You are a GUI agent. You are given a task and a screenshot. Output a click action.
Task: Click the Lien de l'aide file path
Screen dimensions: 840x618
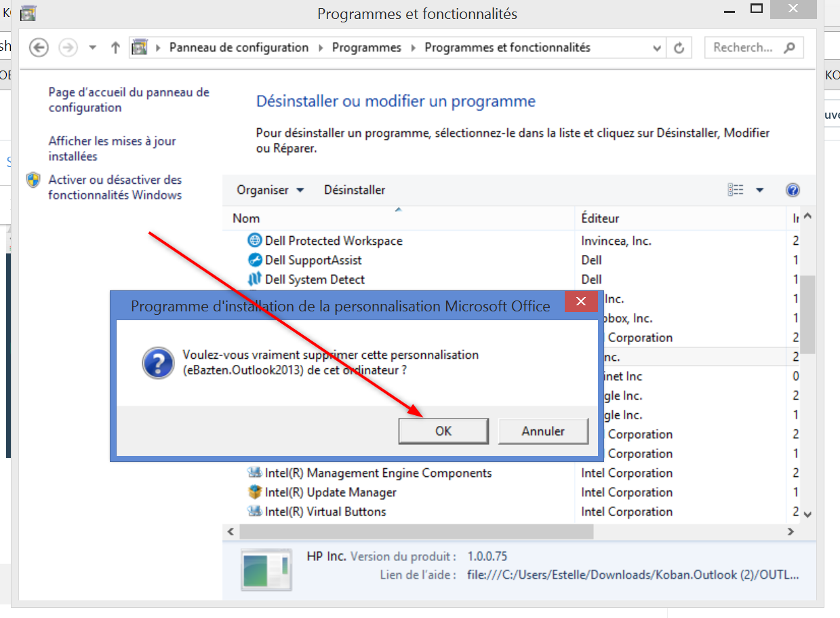(x=633, y=575)
